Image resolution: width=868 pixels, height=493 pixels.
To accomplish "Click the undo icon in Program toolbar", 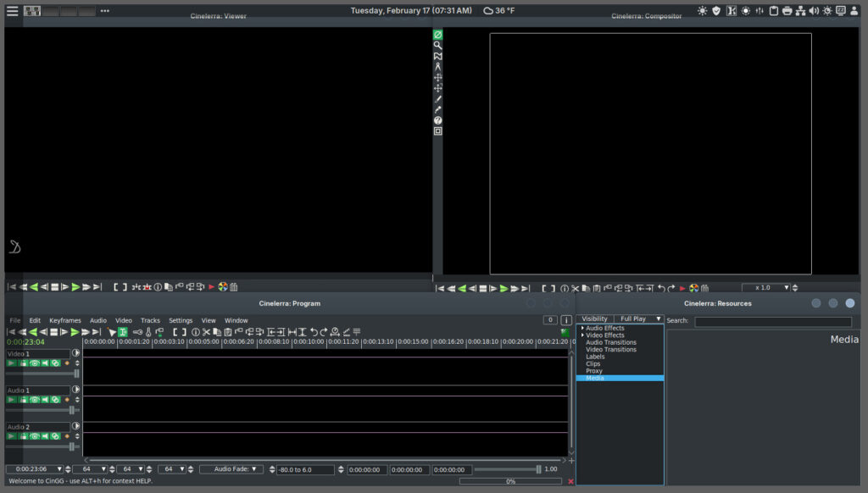I will pyautogui.click(x=314, y=332).
